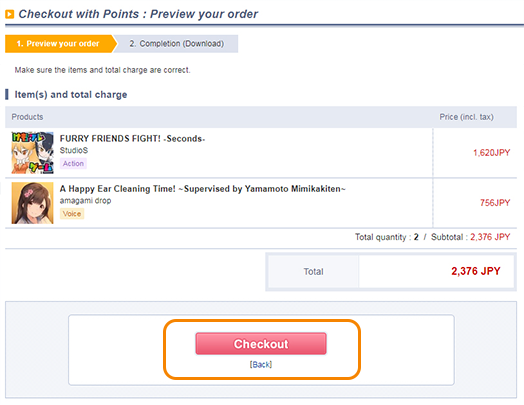The width and height of the screenshot is (524, 405).
Task: Open amagami drop circle name
Action: tap(85, 200)
